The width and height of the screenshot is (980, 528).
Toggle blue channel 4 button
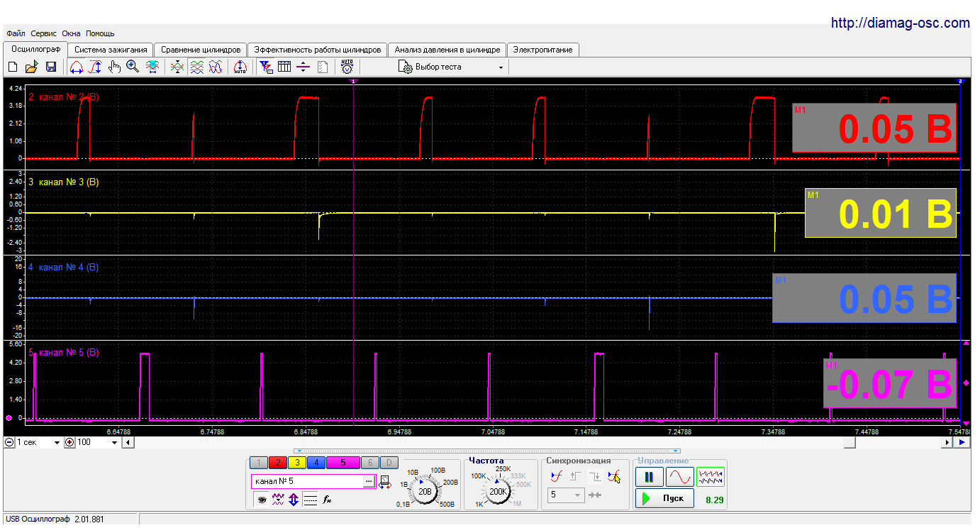317,463
